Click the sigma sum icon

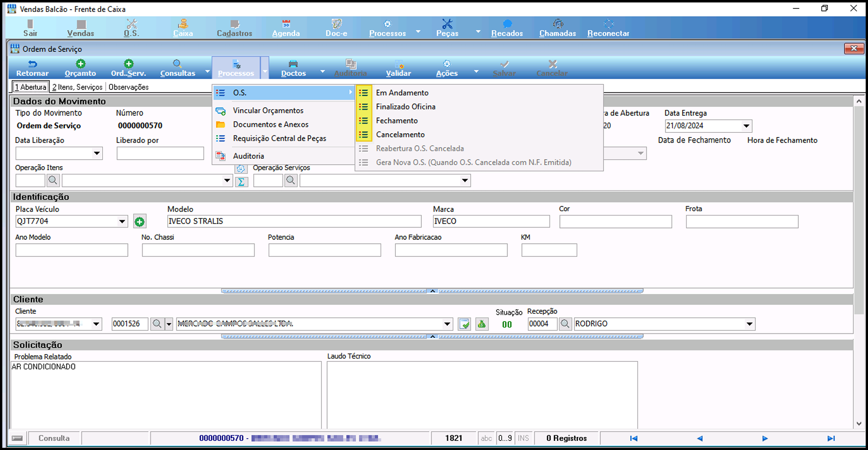[242, 182]
